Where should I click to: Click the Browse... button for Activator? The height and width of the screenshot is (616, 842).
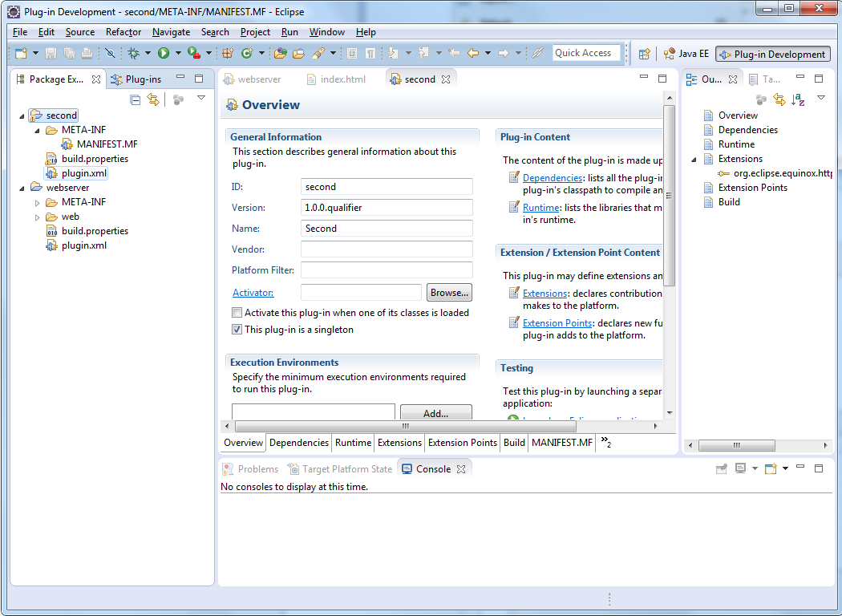(x=449, y=293)
